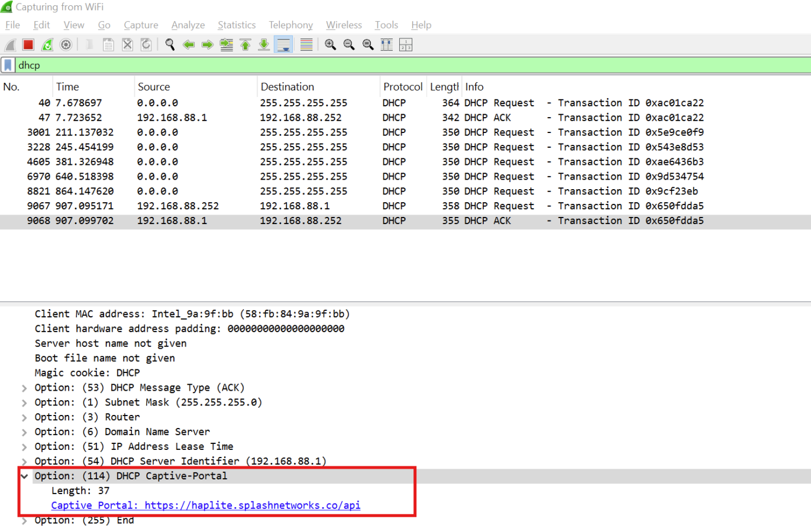Sort packets by Length column header
The height and width of the screenshot is (532, 811).
click(x=444, y=87)
